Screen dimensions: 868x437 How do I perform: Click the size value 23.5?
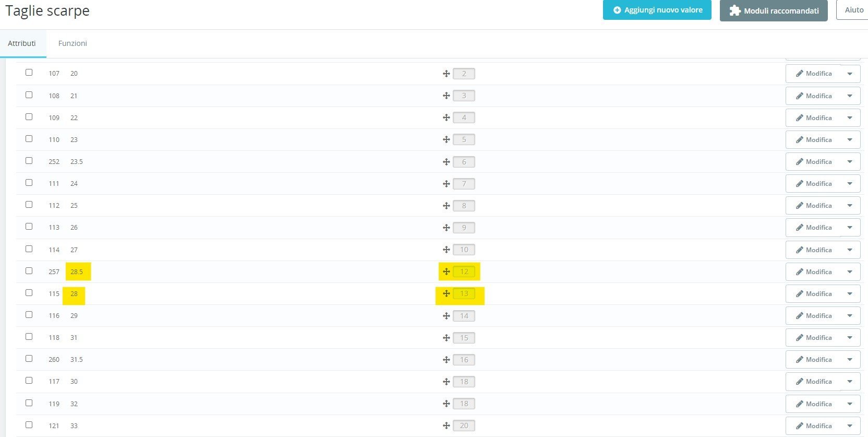77,162
